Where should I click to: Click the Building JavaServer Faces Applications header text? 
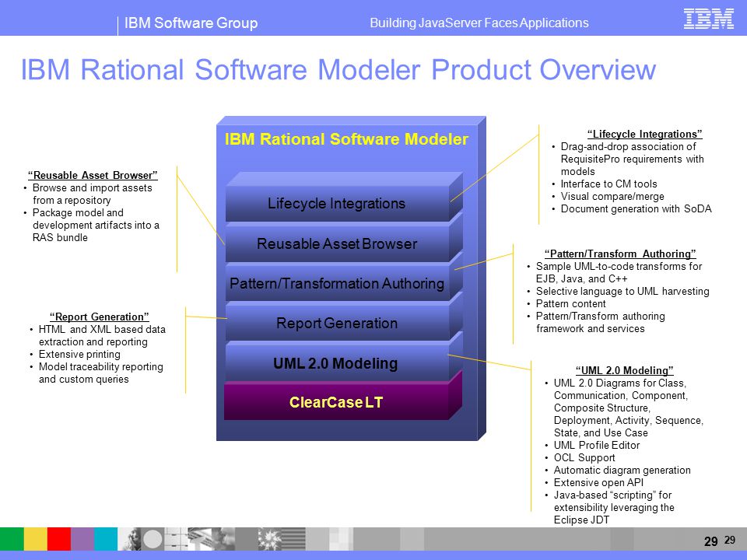[x=479, y=23]
